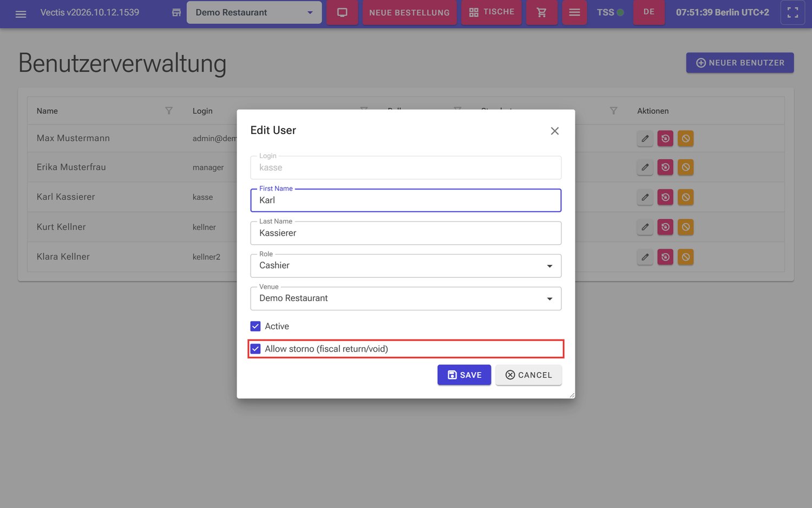
Task: Click edit pencil icon for Max Mustermann
Action: coord(645,139)
